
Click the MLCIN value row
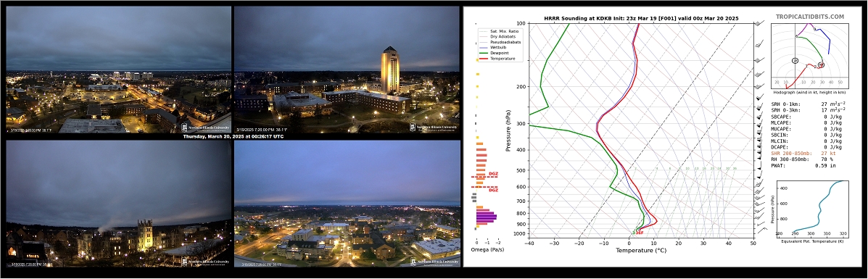point(806,141)
